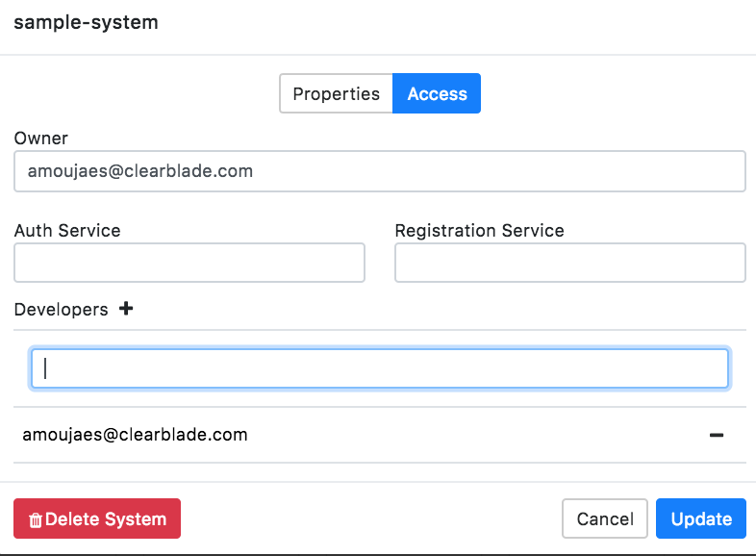Focus the new developer text input

pos(379,368)
